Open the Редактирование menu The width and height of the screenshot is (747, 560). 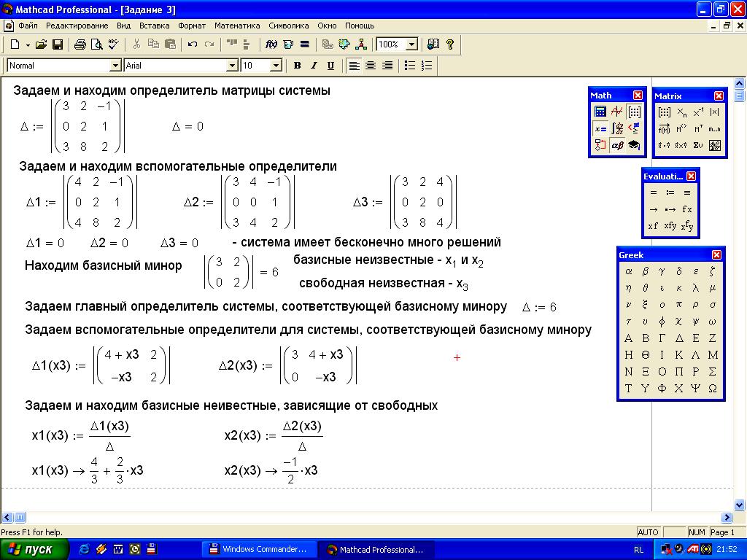click(x=77, y=26)
